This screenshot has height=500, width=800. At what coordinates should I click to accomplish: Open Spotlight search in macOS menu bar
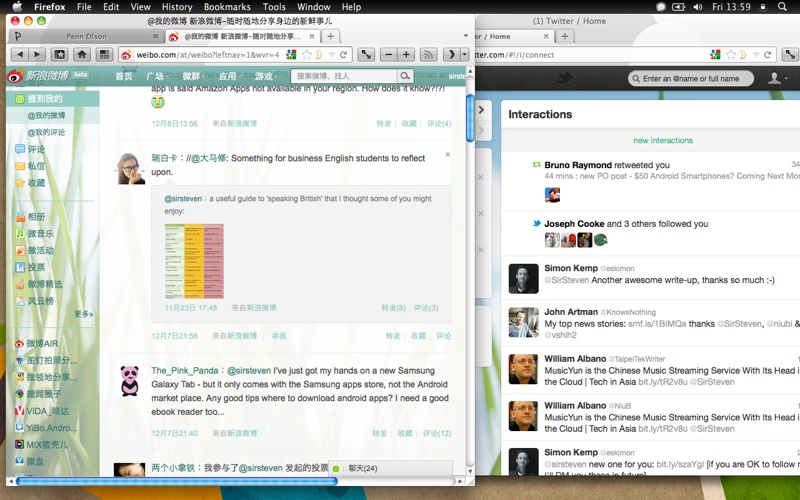[x=782, y=7]
